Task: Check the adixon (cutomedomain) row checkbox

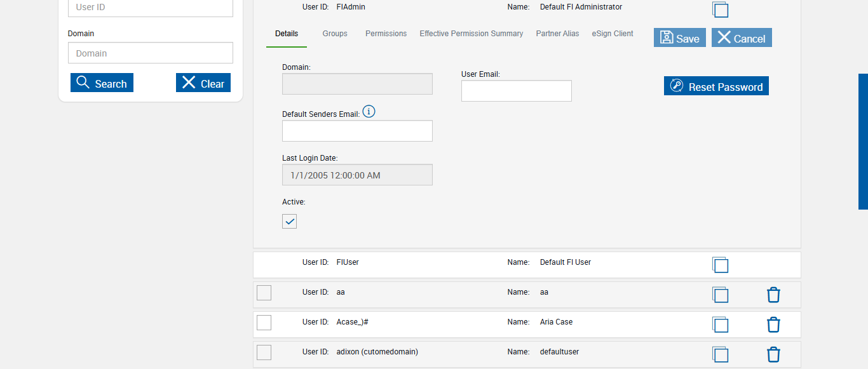Action: tap(264, 352)
